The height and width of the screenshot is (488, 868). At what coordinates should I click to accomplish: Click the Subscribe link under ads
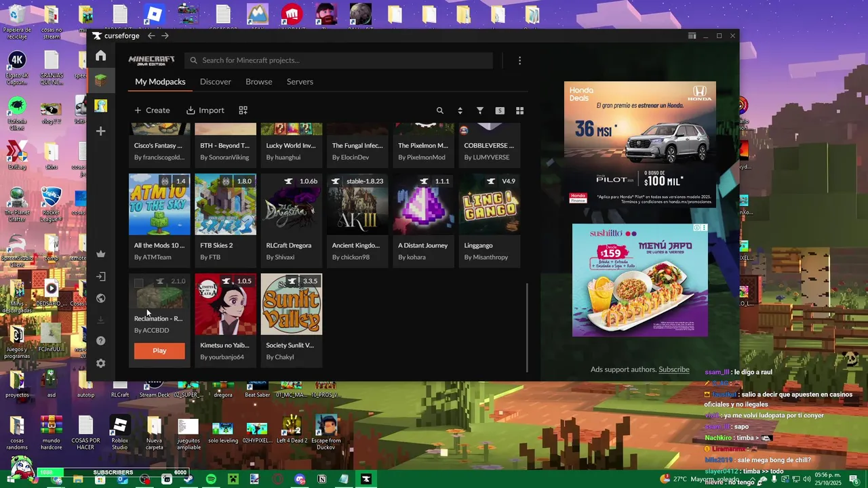tap(674, 369)
